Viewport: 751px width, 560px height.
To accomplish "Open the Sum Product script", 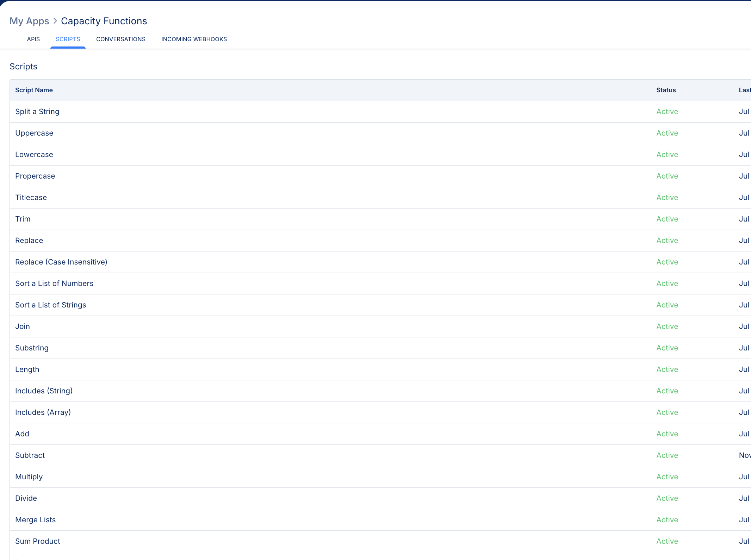I will [38, 541].
